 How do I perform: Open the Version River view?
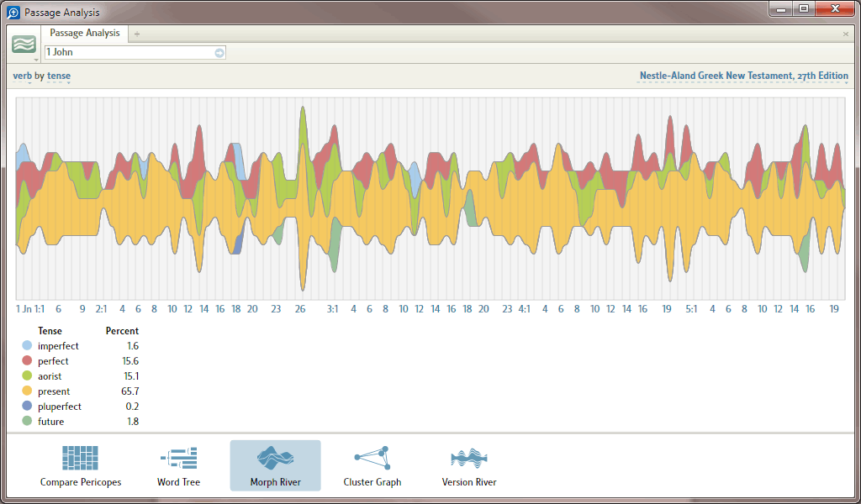click(469, 465)
